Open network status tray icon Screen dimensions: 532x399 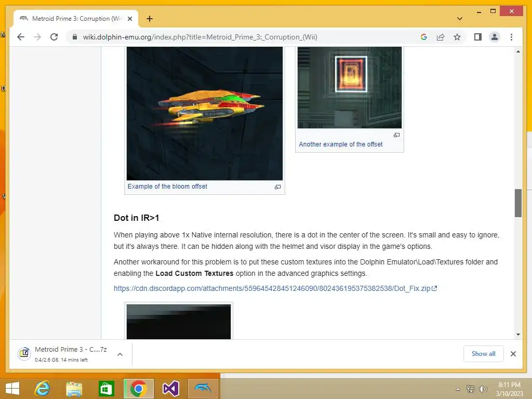pyautogui.click(x=471, y=389)
